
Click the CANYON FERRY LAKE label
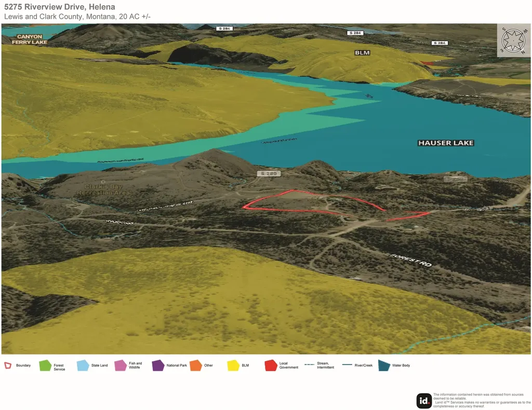(30, 39)
